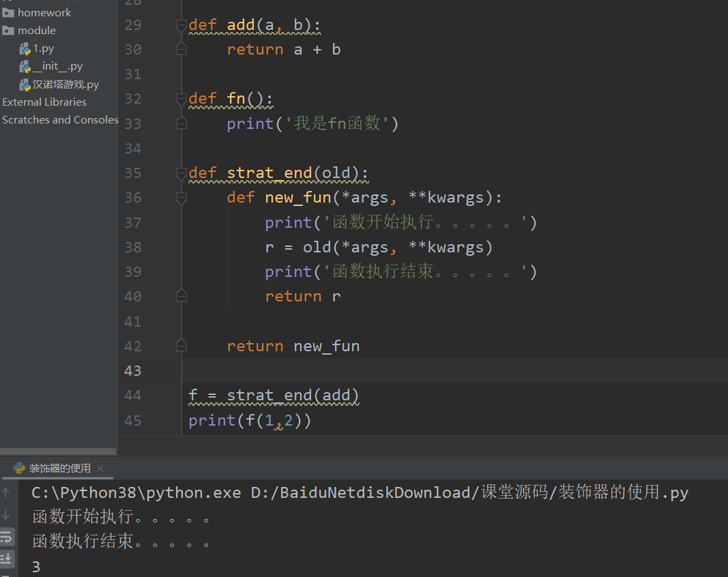The width and height of the screenshot is (728, 577).
Task: Collapse the def fn function fold marker
Action: (x=181, y=99)
